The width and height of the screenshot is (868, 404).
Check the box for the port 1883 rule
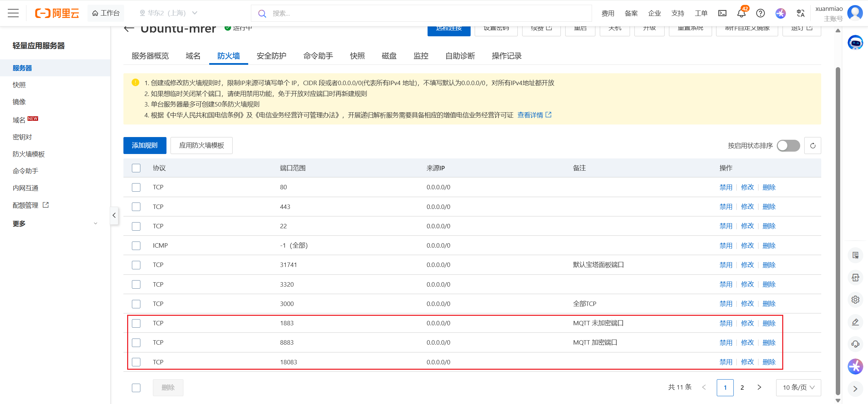pos(136,323)
